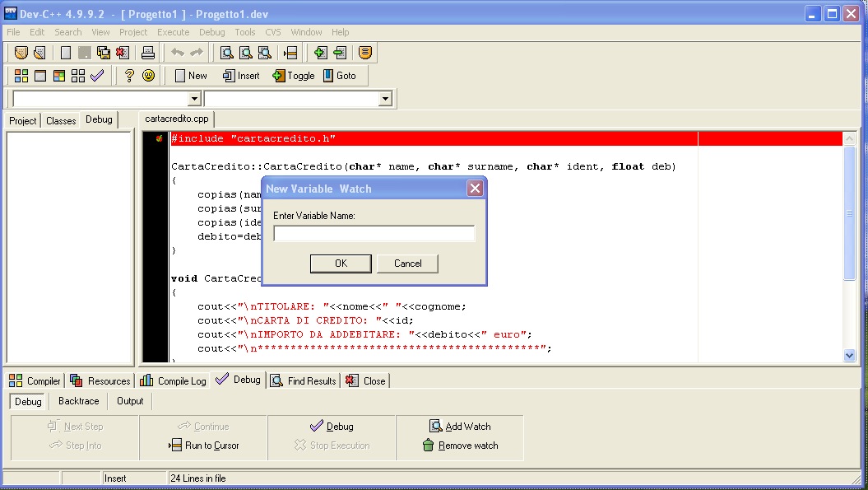Click the Print icon in toolbar

(148, 53)
